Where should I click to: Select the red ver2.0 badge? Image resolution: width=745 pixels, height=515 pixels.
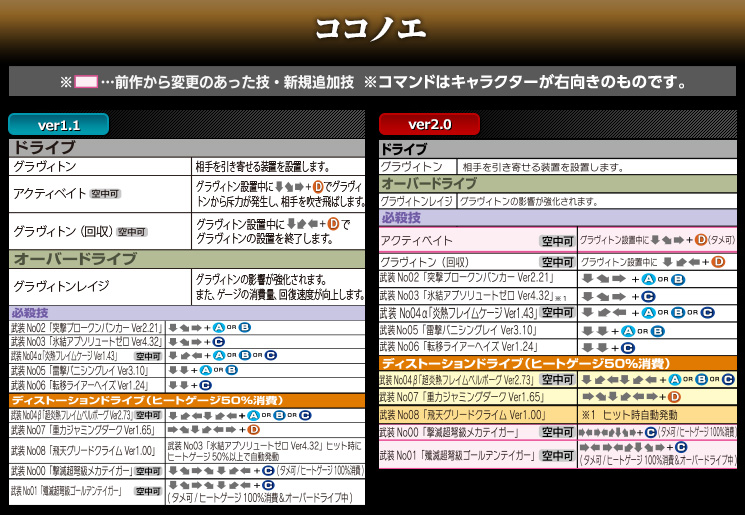tap(430, 124)
